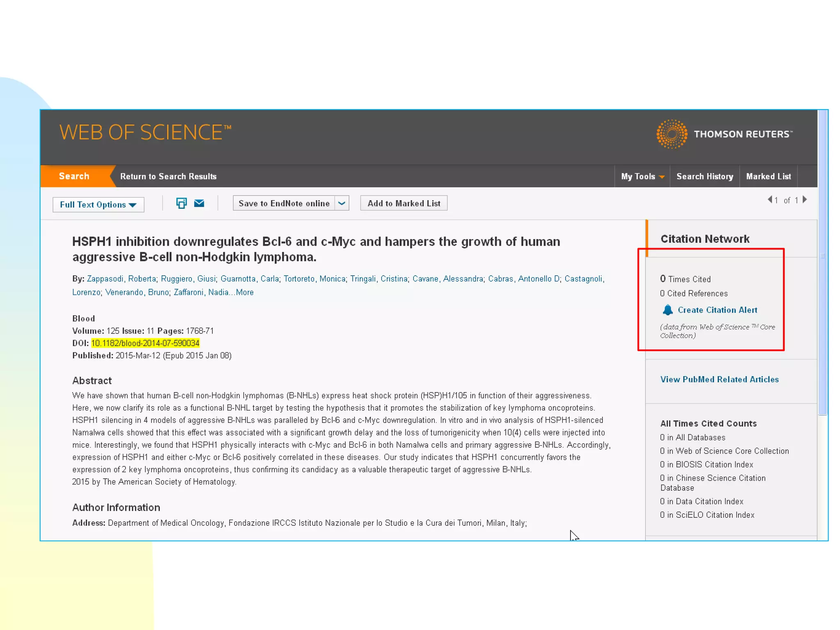
Task: Open Full Text Options dropdown
Action: pyautogui.click(x=98, y=205)
